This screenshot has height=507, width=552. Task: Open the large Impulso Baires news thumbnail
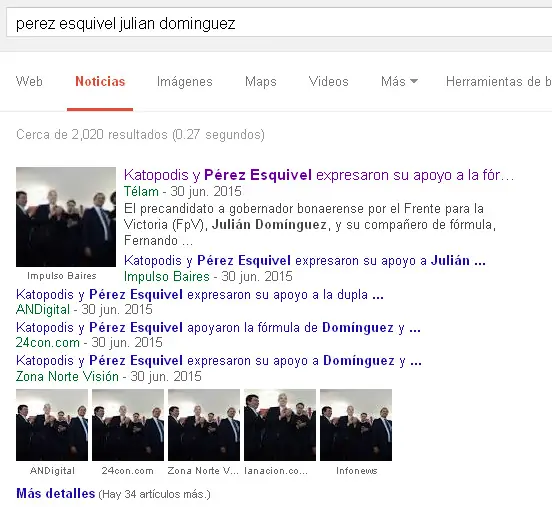(66, 217)
